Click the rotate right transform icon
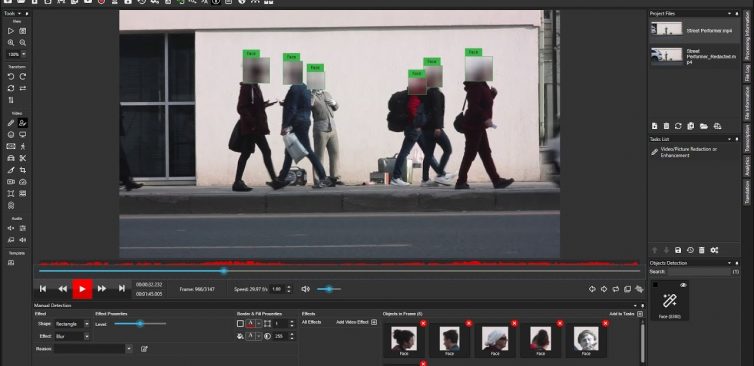Image resolution: width=754 pixels, height=366 pixels. [23, 76]
